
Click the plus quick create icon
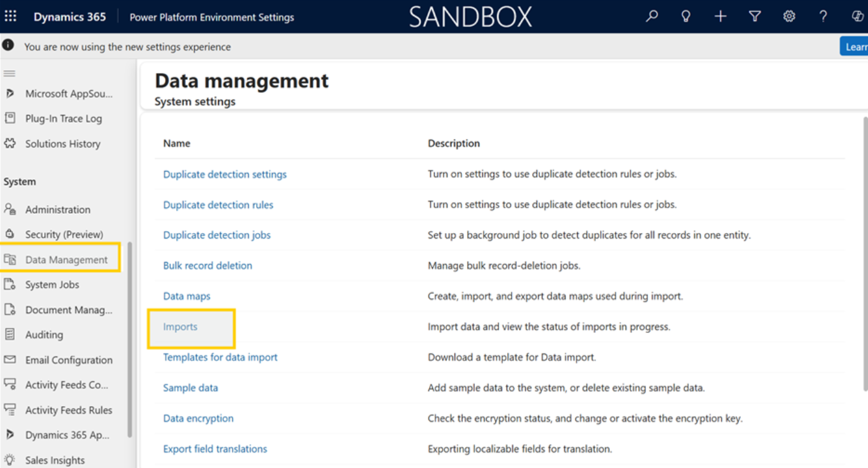coord(720,17)
